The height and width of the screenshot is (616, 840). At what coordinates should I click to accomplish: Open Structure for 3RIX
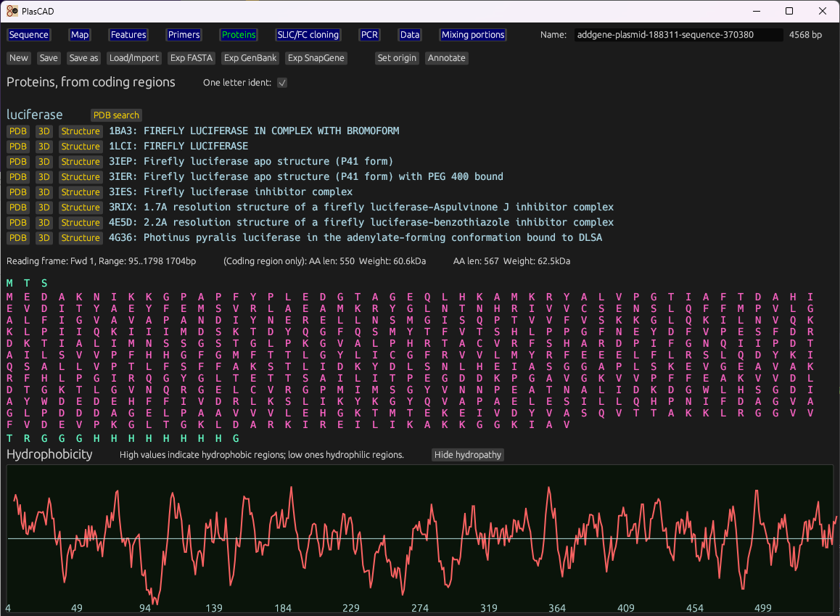pos(81,208)
